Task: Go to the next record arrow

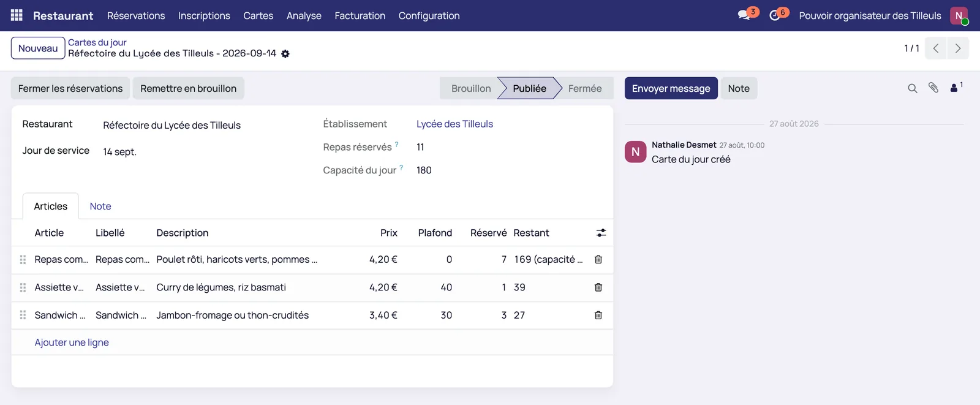Action: coord(958,48)
